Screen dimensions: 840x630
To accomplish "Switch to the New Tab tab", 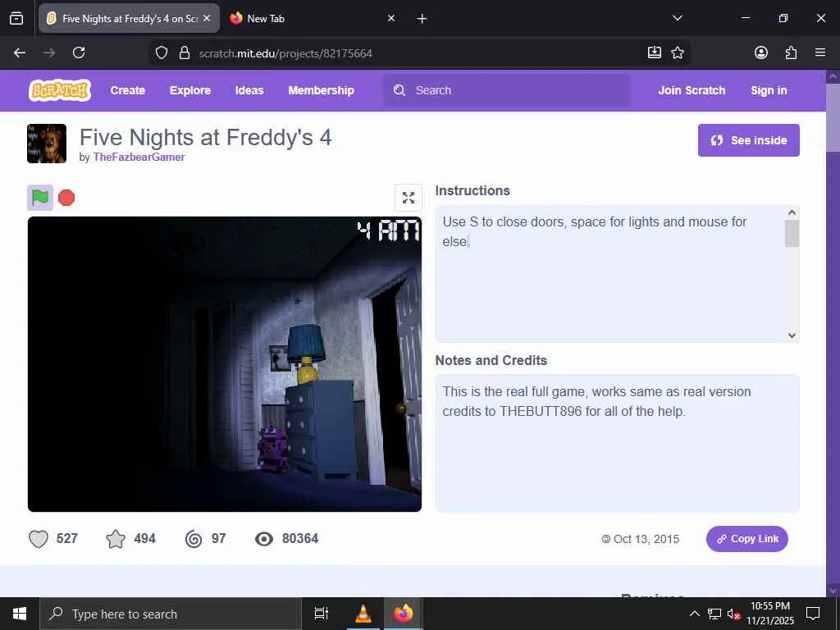I will click(313, 18).
